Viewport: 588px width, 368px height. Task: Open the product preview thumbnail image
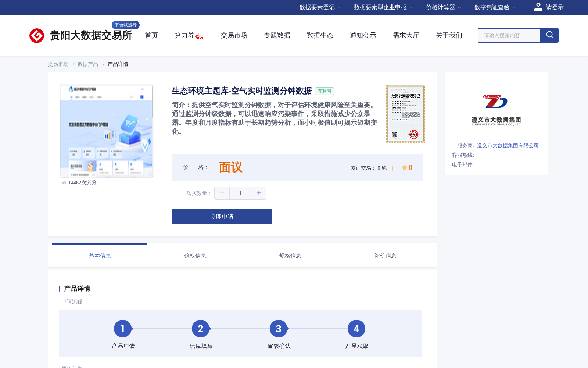click(107, 131)
